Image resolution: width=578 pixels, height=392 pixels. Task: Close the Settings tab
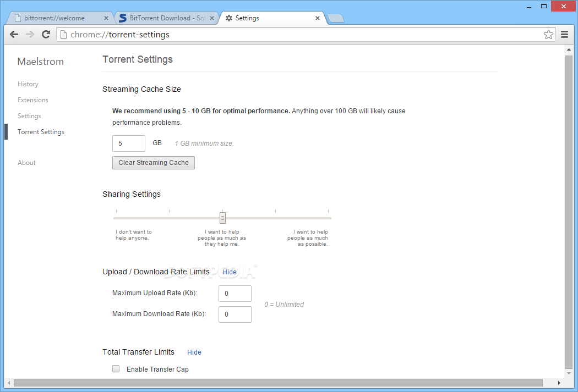[318, 18]
